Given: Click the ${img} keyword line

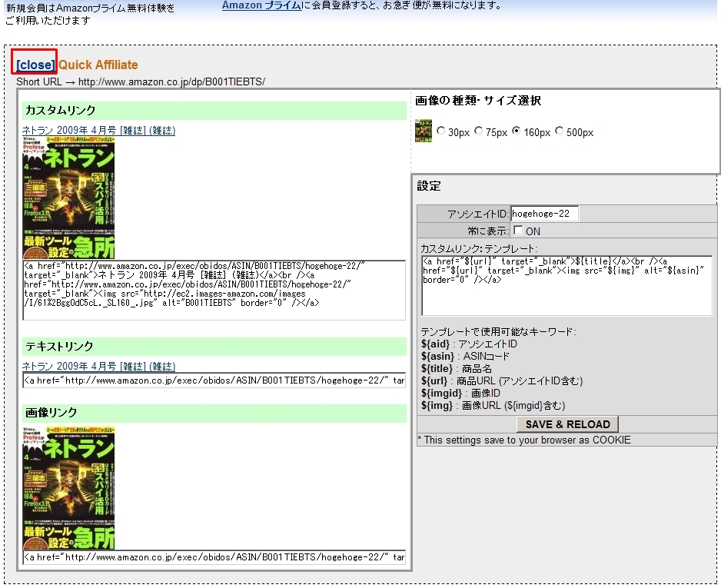Looking at the screenshot, I should point(493,406).
